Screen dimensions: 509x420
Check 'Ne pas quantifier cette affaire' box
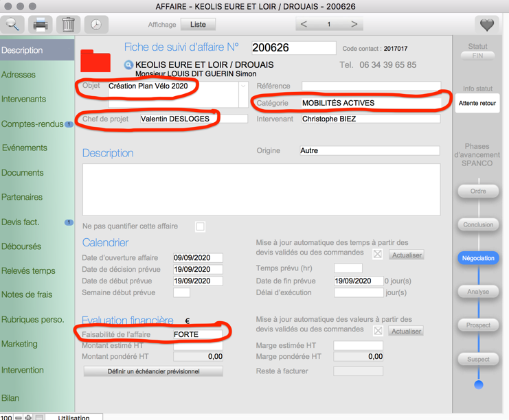[x=200, y=226]
